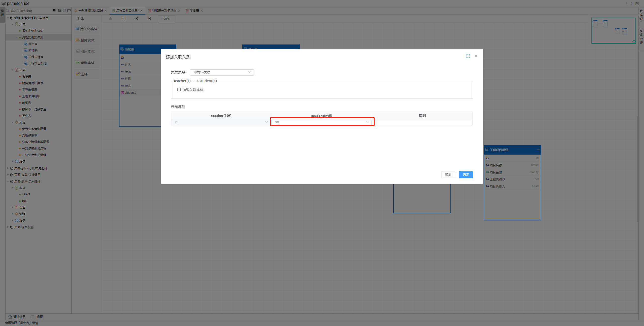Screen dimensions: 644x326
Task: Click the 说明 input field in table row
Action: (x=422, y=122)
